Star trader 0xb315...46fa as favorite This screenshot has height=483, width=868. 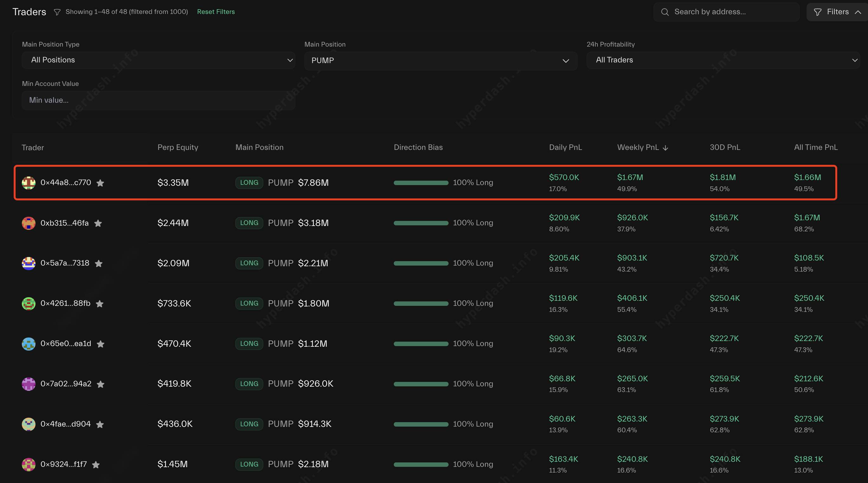98,223
